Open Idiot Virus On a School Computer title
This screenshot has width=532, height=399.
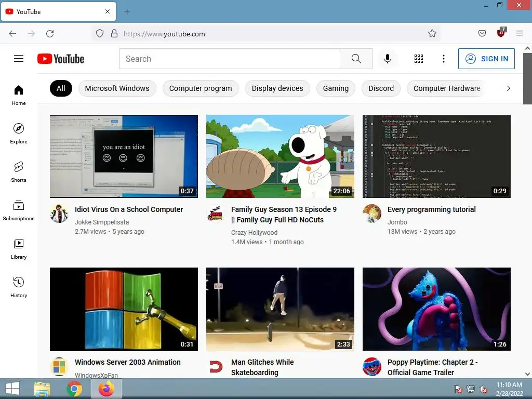129,209
